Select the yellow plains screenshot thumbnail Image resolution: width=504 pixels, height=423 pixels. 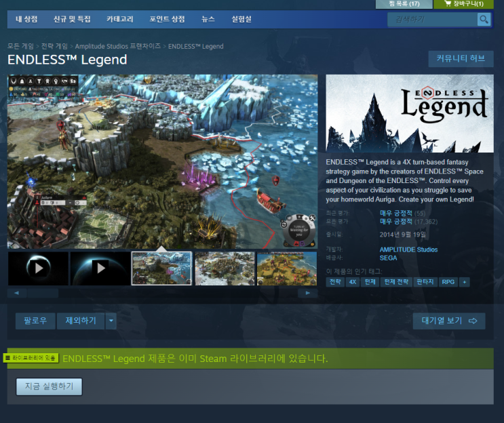[287, 268]
